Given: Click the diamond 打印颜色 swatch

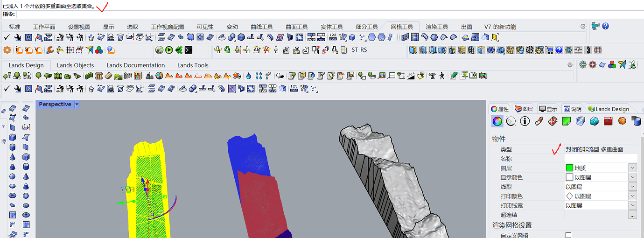Looking at the screenshot, I should point(569,196).
